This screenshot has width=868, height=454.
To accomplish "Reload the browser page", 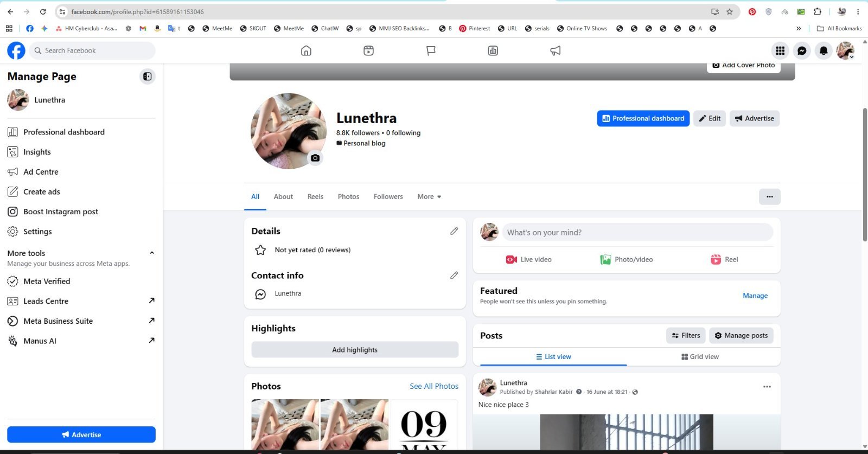I will pyautogui.click(x=43, y=11).
